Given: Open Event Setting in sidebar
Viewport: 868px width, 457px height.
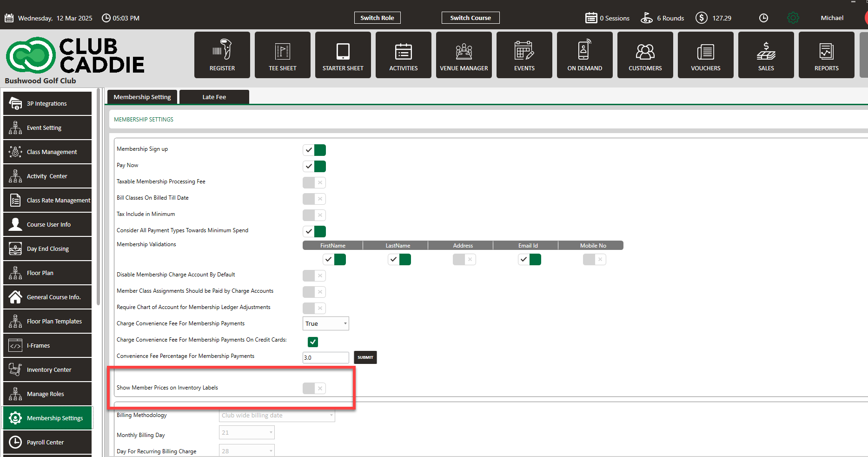Looking at the screenshot, I should (x=47, y=128).
